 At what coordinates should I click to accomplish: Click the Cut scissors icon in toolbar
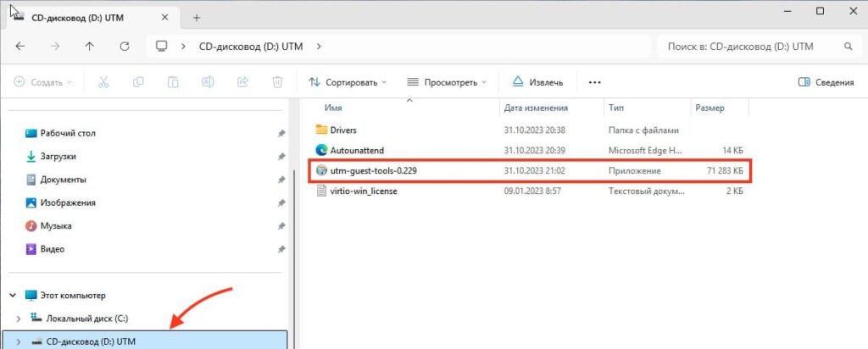(x=103, y=82)
